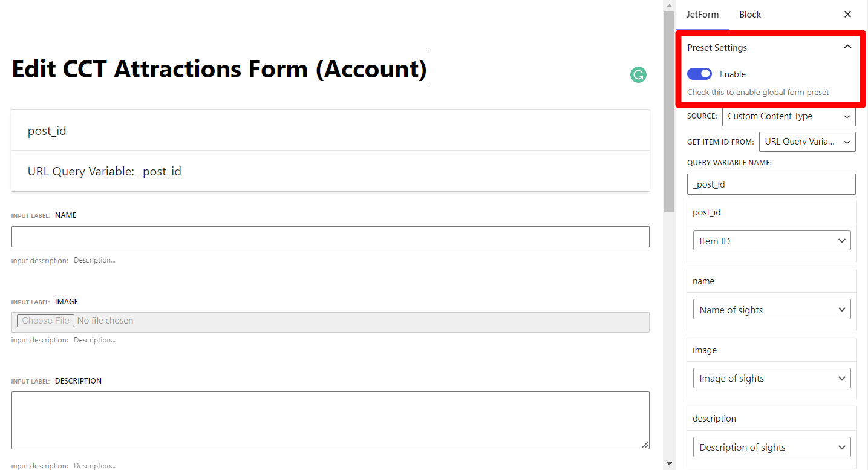
Task: Click the green Grammarly icon
Action: (x=638, y=74)
